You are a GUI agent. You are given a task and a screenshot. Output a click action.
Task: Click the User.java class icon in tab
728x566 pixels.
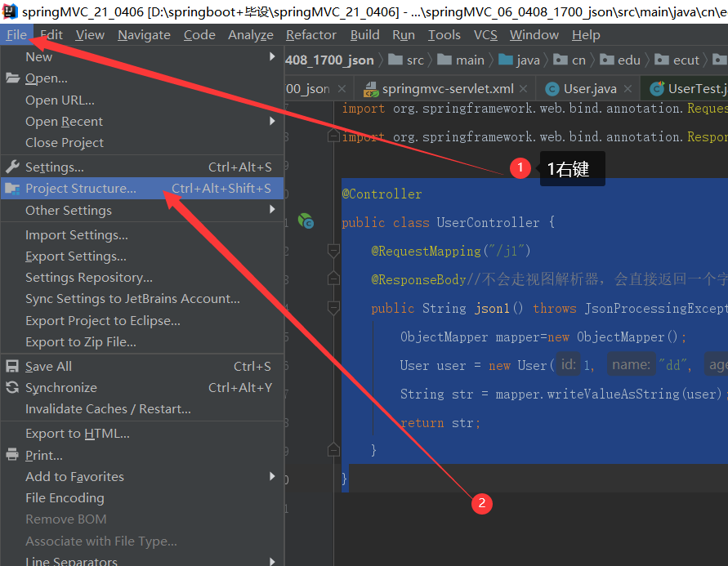(552, 88)
